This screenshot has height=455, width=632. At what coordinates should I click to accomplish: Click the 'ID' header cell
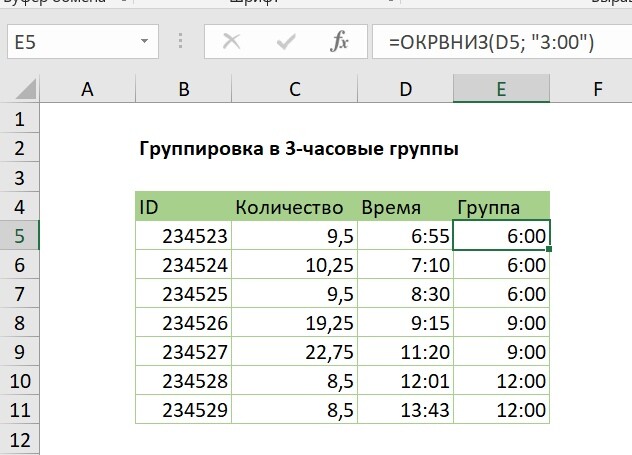pos(183,206)
